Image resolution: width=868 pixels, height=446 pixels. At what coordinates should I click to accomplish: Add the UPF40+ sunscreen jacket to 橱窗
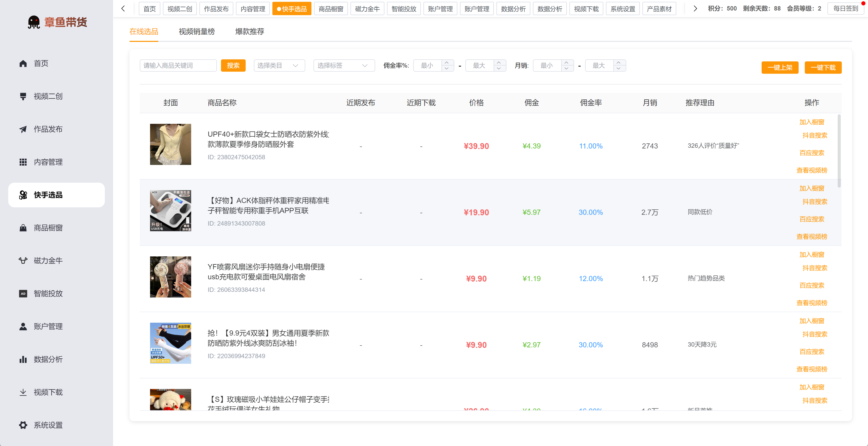[812, 122]
